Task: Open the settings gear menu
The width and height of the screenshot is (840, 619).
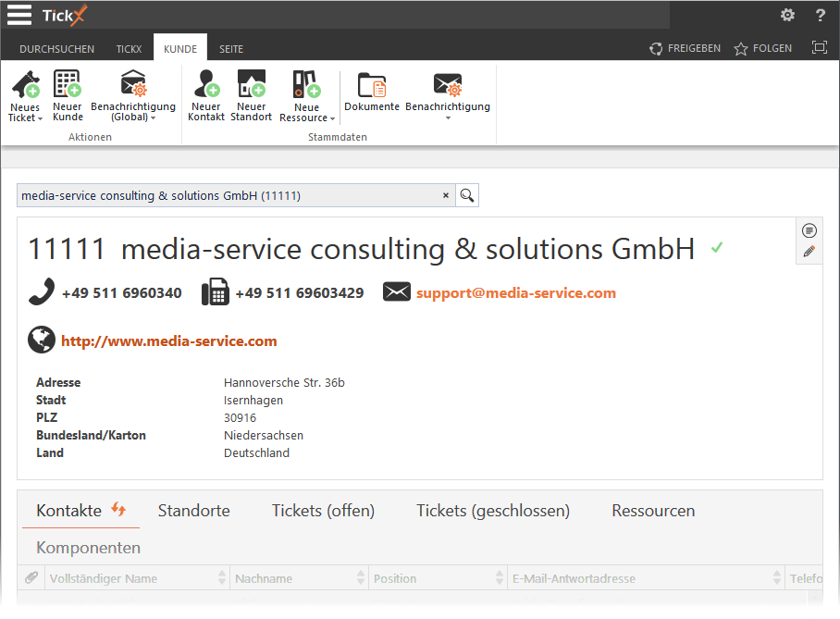Action: [787, 15]
